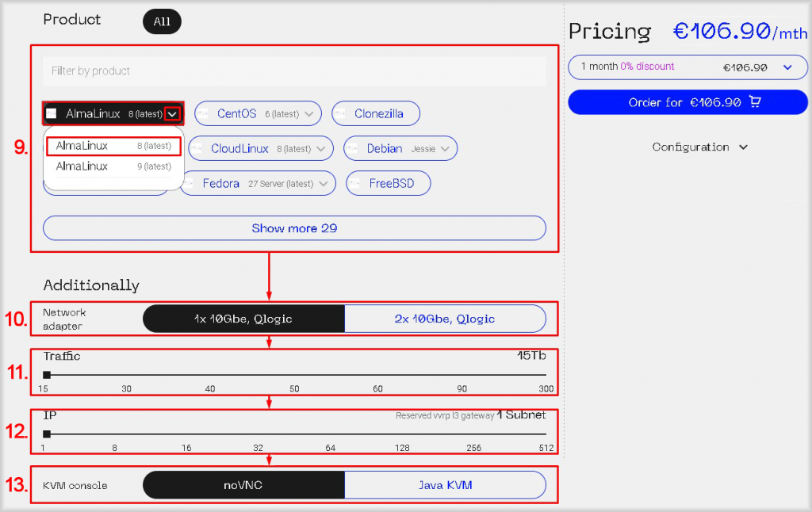Select noVNC KVM console option

pos(243,485)
